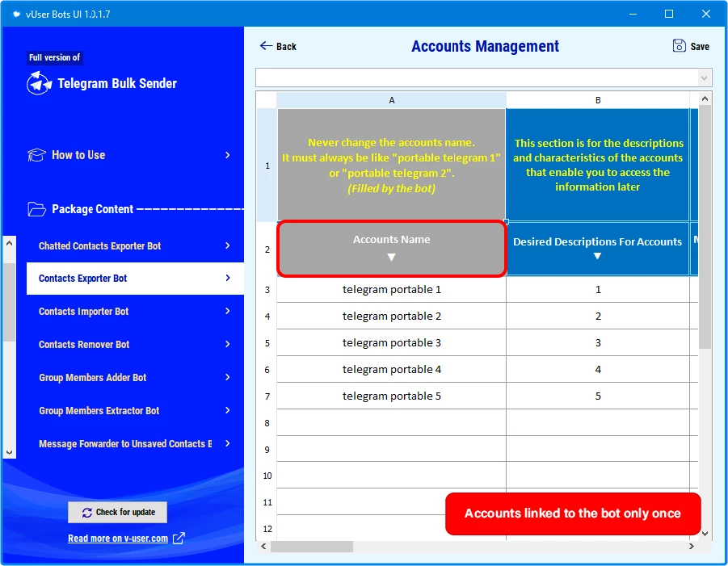
Task: Click Check for update button
Action: [117, 512]
